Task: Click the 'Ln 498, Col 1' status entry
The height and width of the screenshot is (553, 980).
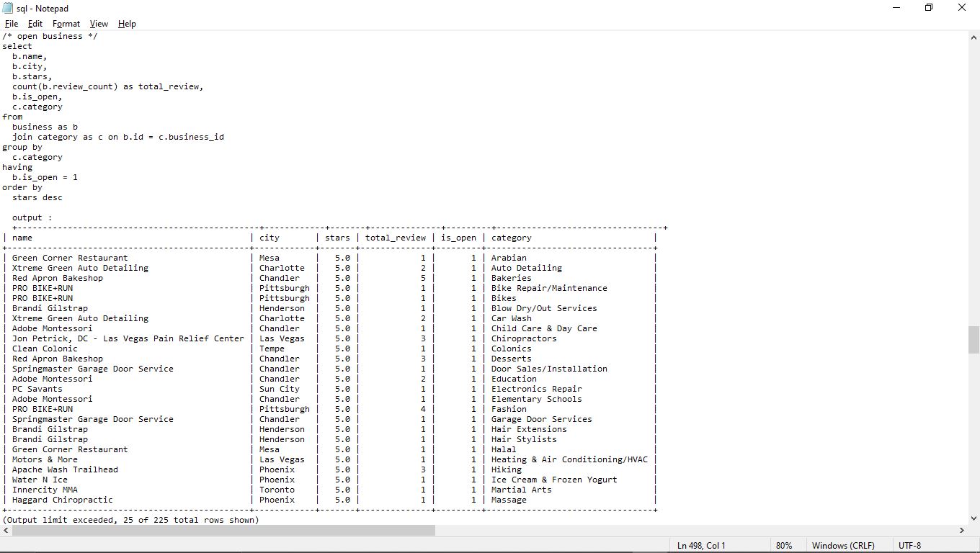Action: (x=701, y=546)
